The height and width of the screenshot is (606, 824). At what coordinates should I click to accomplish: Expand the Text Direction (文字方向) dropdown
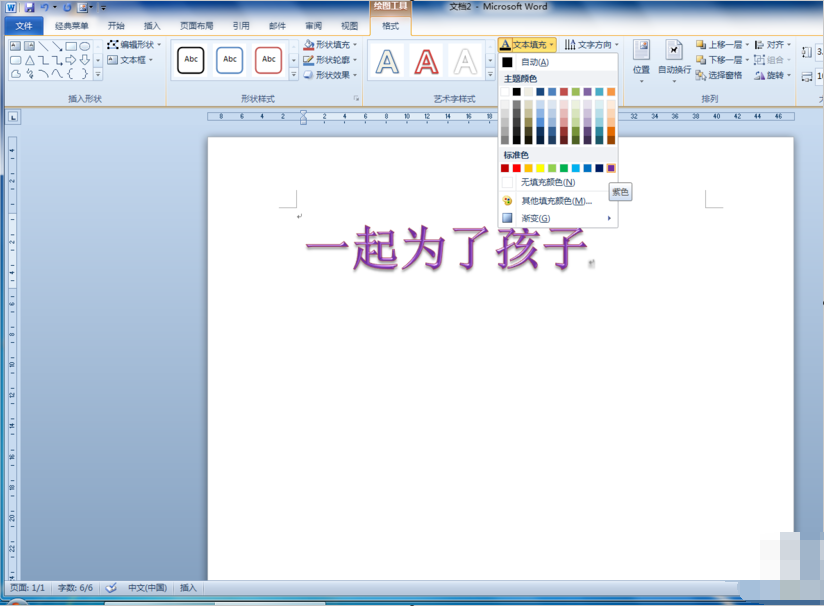[591, 45]
